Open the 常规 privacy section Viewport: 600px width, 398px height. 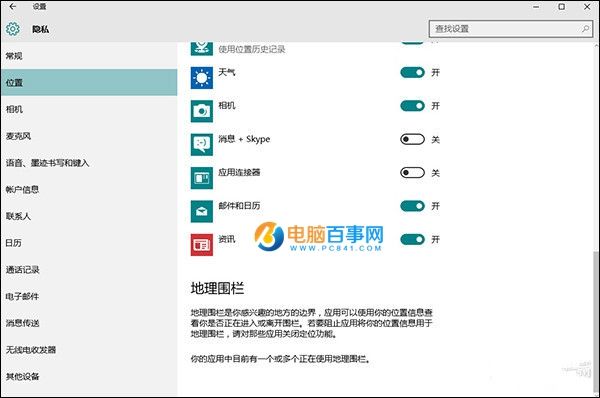89,56
